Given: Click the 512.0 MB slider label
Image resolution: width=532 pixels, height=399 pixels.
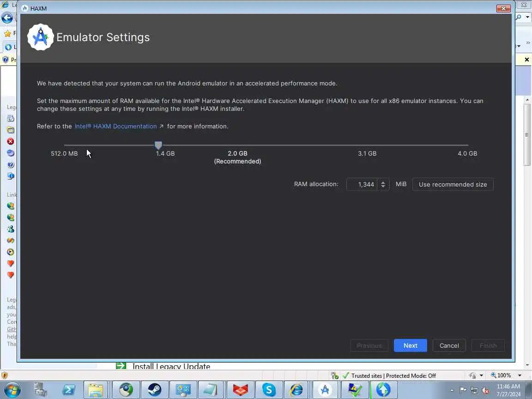Looking at the screenshot, I should pos(64,153).
